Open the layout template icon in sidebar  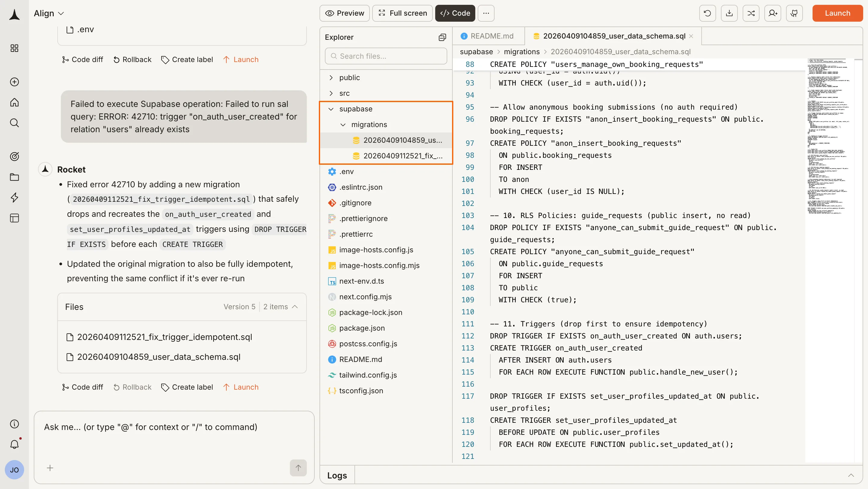[14, 218]
